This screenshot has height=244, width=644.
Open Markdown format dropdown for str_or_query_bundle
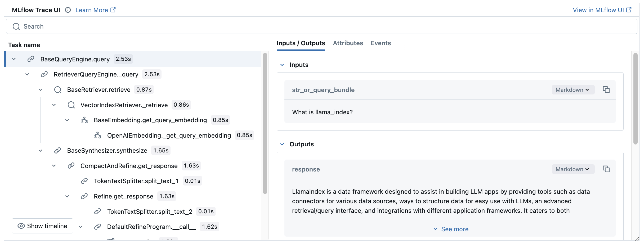(x=573, y=90)
